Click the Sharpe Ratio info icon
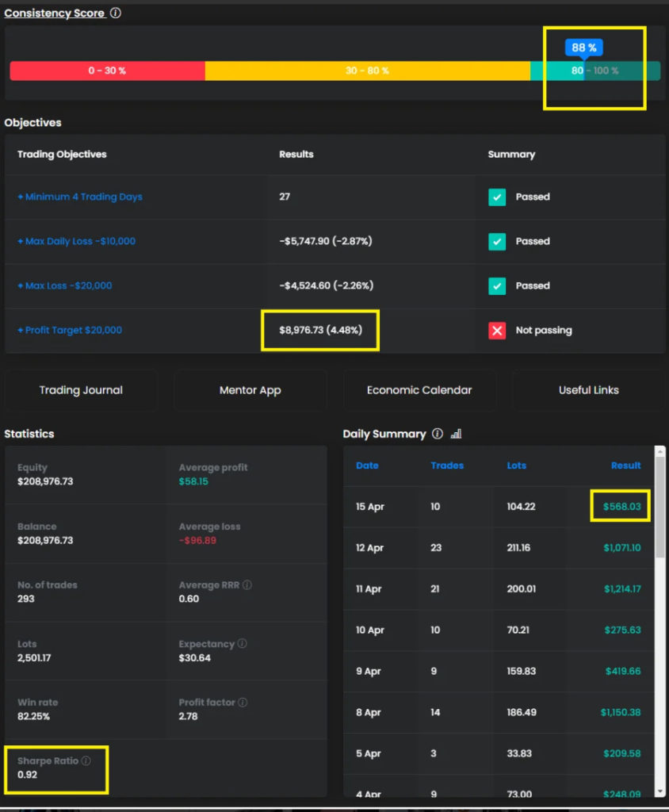Viewport: 669px width, 812px height. coord(86,761)
